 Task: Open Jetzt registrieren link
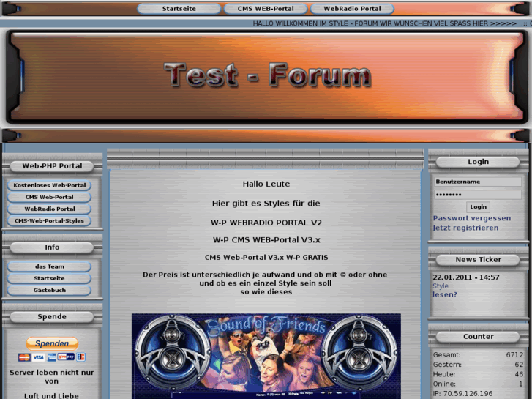click(x=465, y=228)
